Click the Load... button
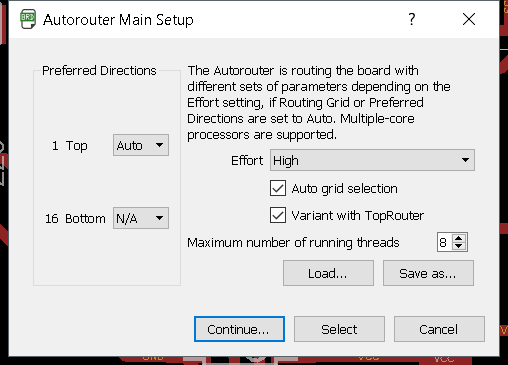Screen dimensions: 508x365 [328, 273]
